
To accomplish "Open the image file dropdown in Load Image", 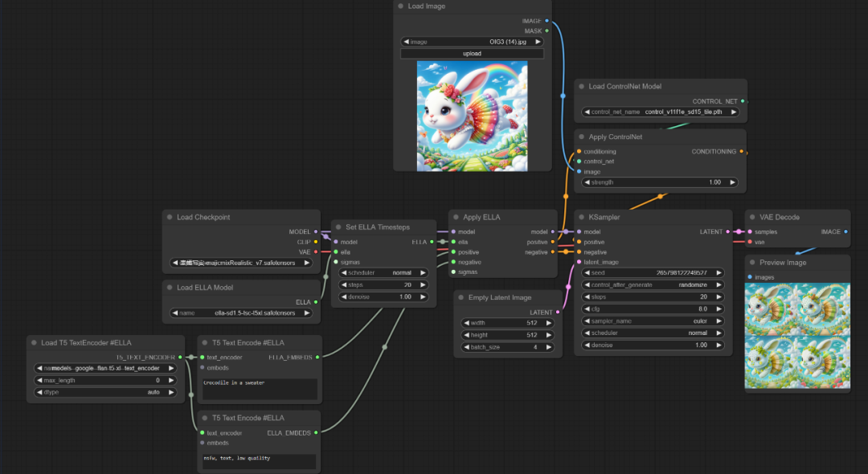I will pos(472,42).
